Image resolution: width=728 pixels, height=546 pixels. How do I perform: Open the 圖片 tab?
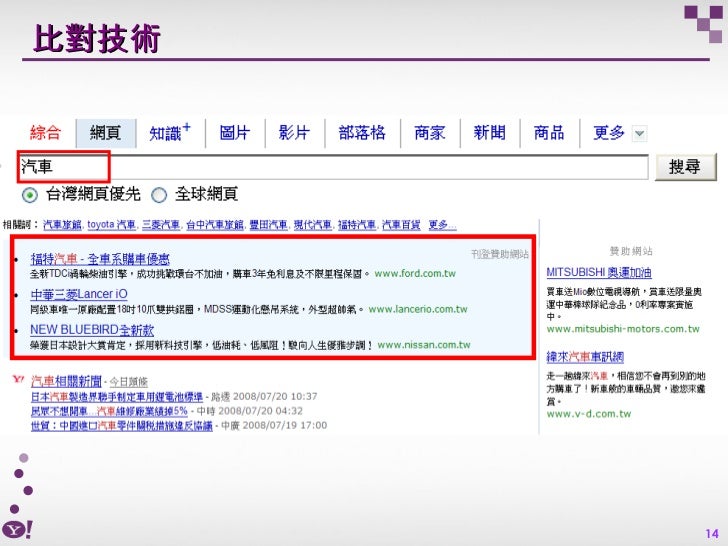point(234,133)
